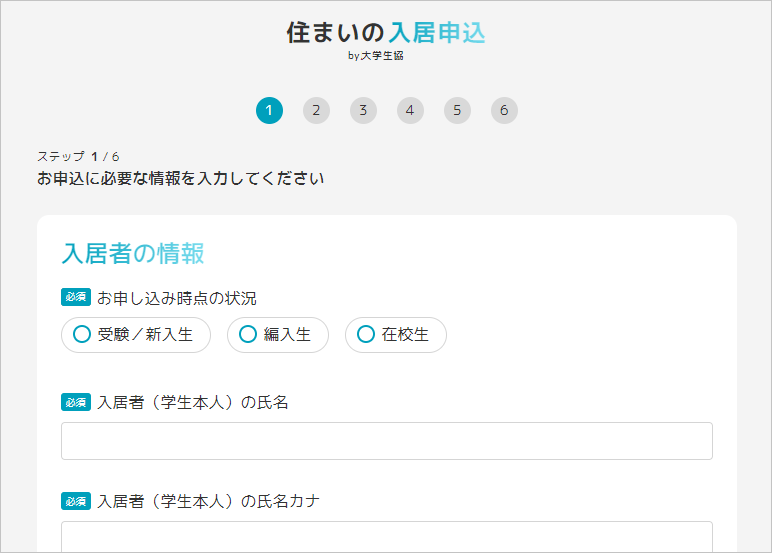Image resolution: width=772 pixels, height=553 pixels.
Task: Click the by大学生協 subtitle text
Action: pos(376,56)
